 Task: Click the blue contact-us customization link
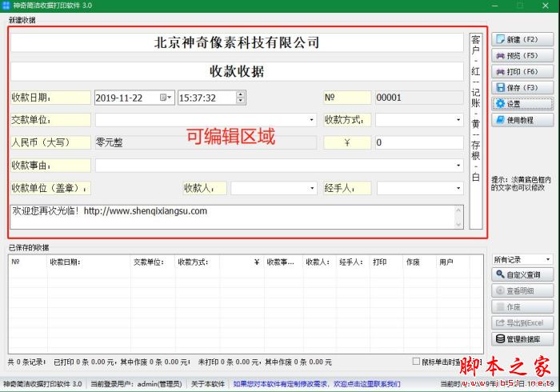pyautogui.click(x=317, y=384)
